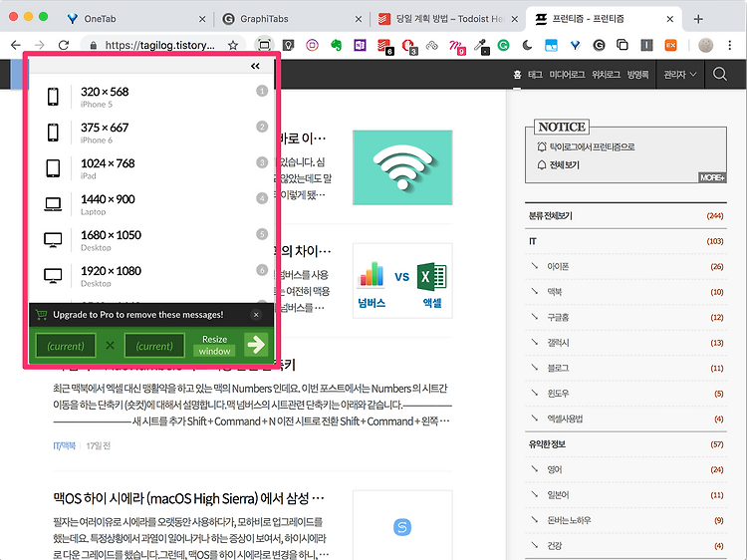Open the lightbulb extension icon
Screen dimensions: 747x560
288,45
